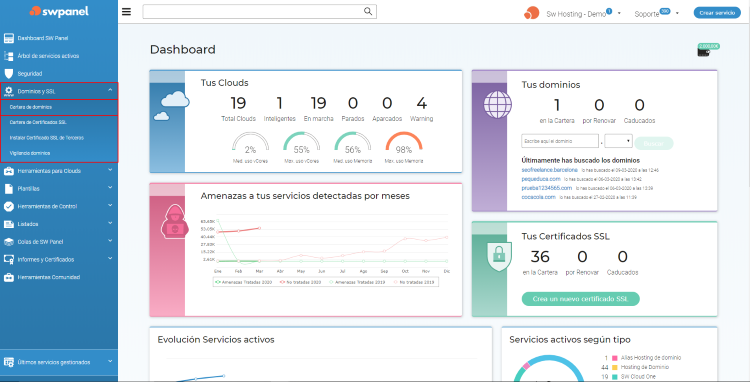Toggle No tratadas 2019 legend series

point(413,283)
